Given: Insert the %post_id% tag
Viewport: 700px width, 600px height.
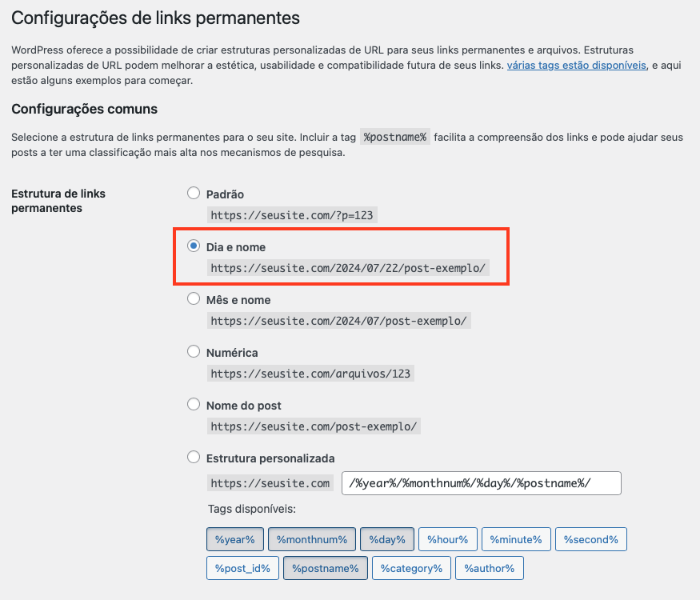Looking at the screenshot, I should 242,568.
